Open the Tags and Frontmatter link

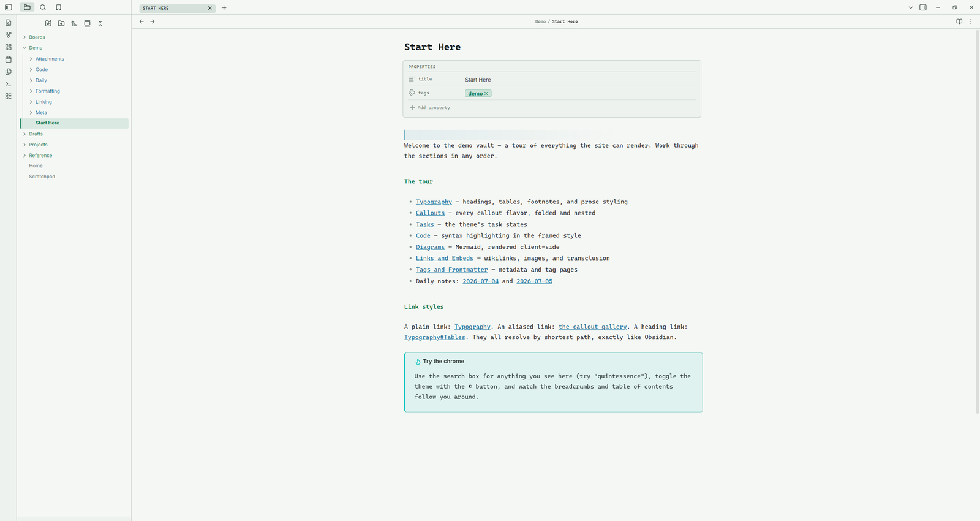click(451, 270)
